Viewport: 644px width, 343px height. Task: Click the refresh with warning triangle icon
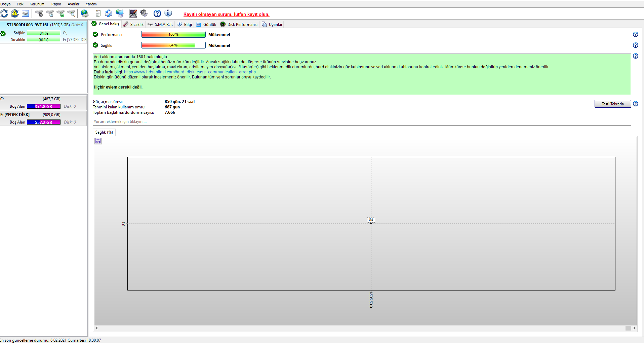(x=15, y=13)
